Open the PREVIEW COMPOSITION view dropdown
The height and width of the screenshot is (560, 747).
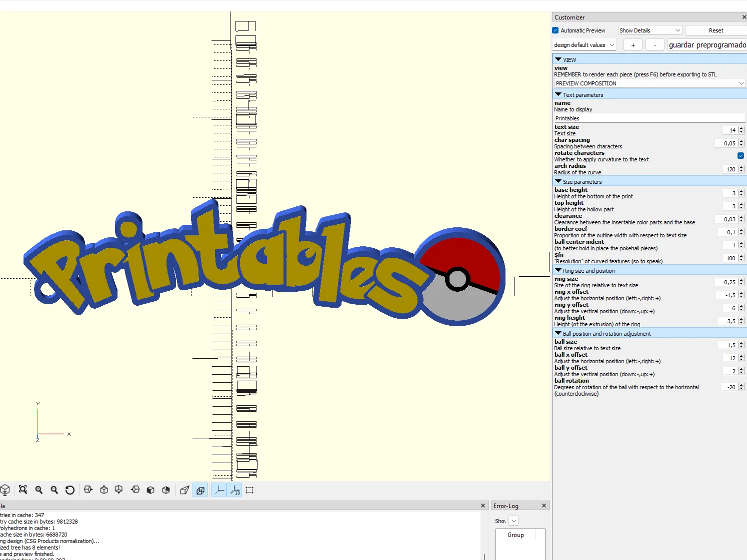point(648,83)
